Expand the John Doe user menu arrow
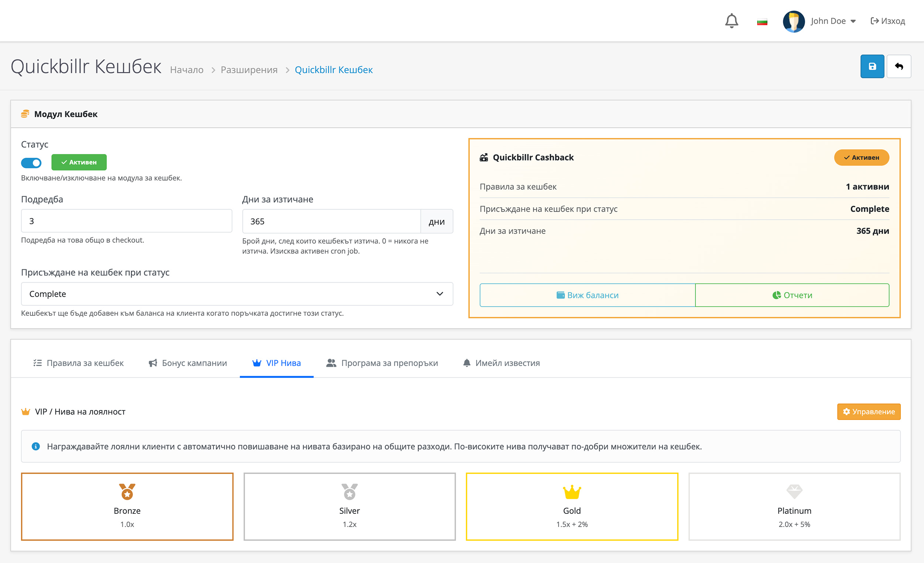924x563 pixels. click(x=853, y=21)
